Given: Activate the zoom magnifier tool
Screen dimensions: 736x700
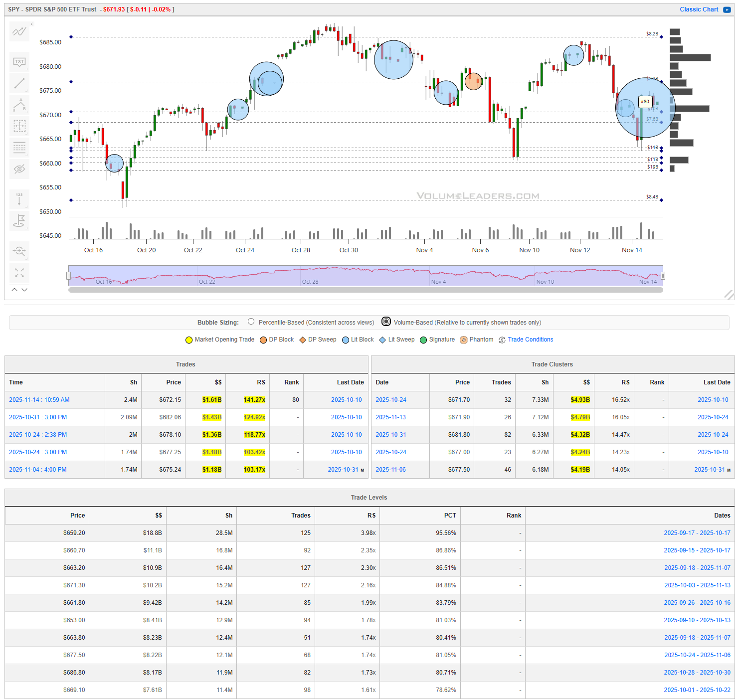Looking at the screenshot, I should click(x=19, y=251).
